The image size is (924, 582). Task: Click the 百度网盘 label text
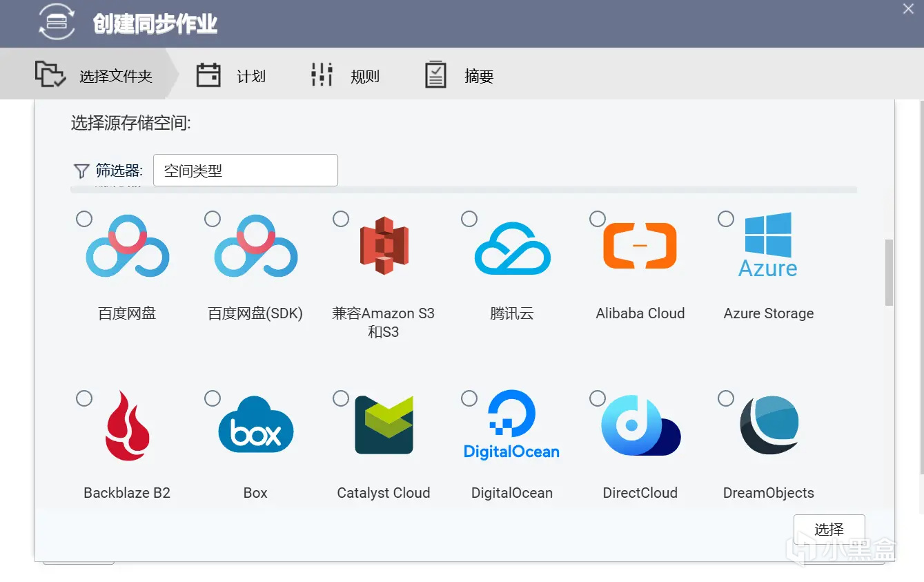pyautogui.click(x=128, y=313)
